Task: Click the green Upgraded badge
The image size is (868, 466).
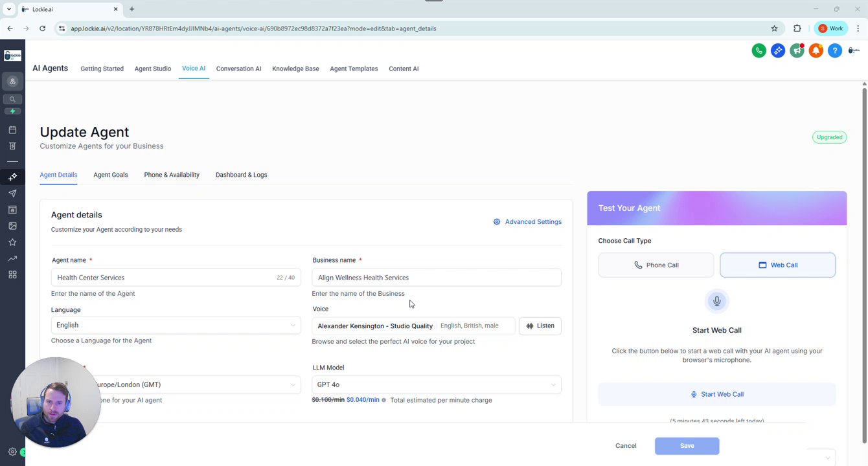Action: (x=830, y=137)
